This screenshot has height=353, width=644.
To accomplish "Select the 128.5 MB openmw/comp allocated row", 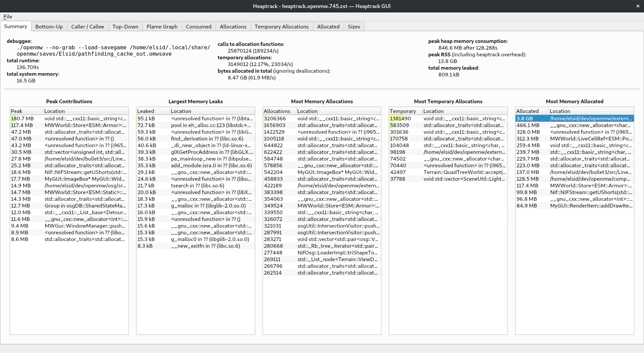I will pos(575,179).
